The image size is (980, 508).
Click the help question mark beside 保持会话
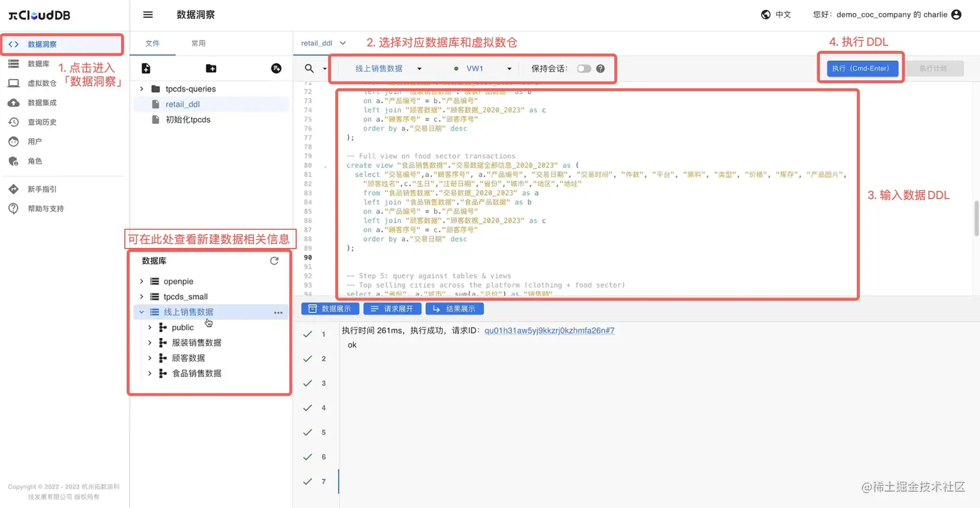[600, 68]
